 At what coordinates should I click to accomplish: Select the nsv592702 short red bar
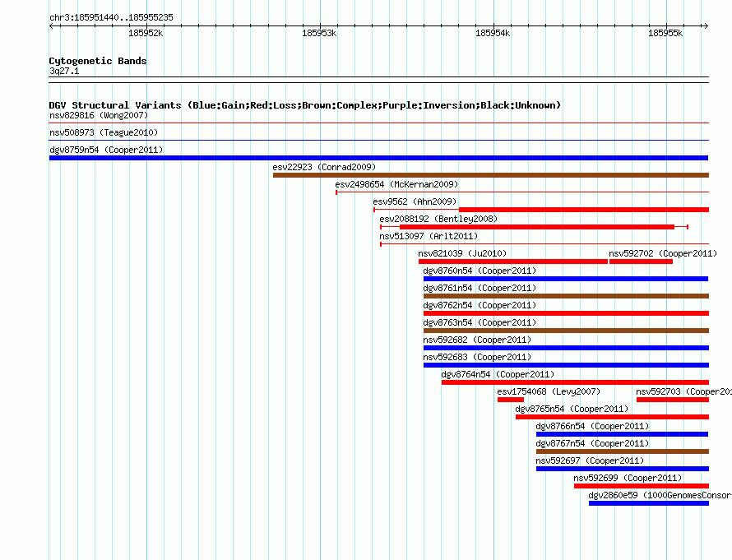tap(641, 261)
